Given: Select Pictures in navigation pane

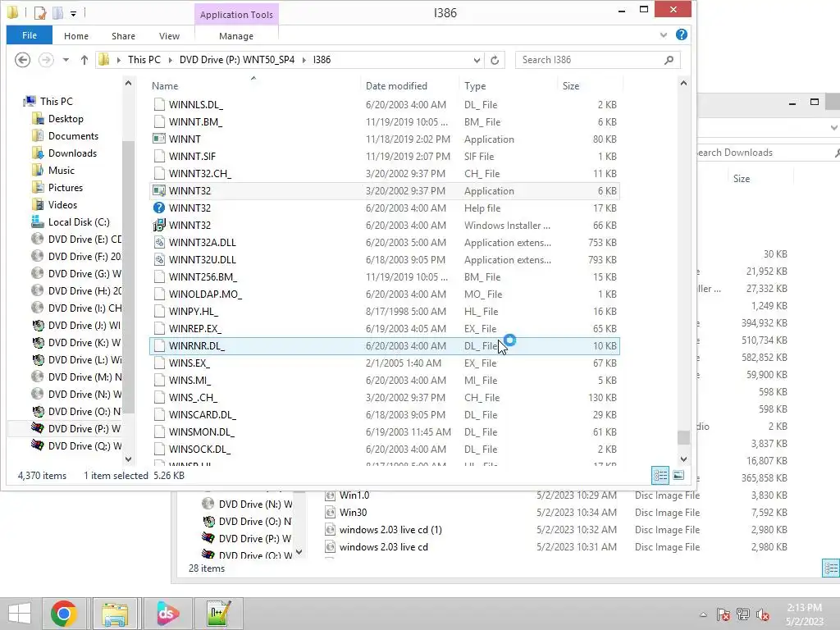Looking at the screenshot, I should (x=66, y=188).
